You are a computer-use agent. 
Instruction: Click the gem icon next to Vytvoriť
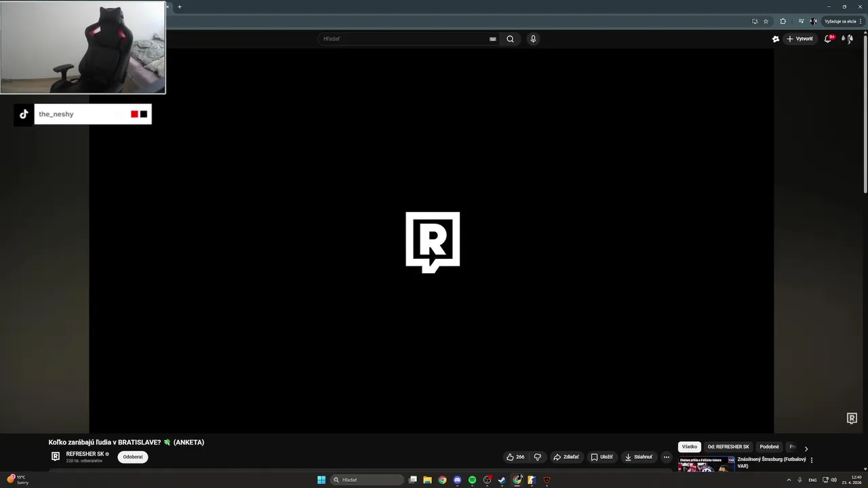coord(776,39)
